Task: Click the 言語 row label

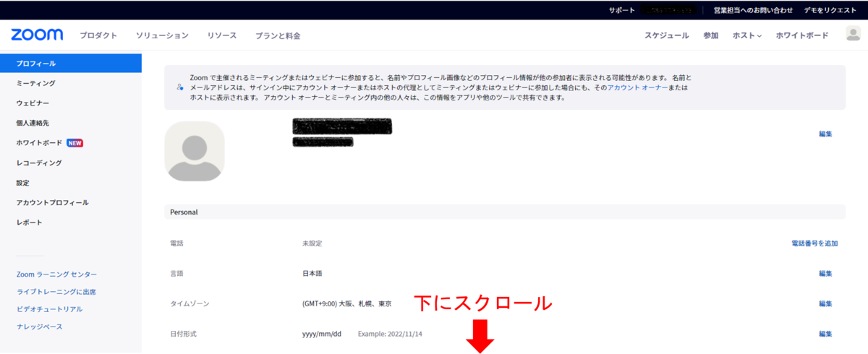Action: click(176, 274)
